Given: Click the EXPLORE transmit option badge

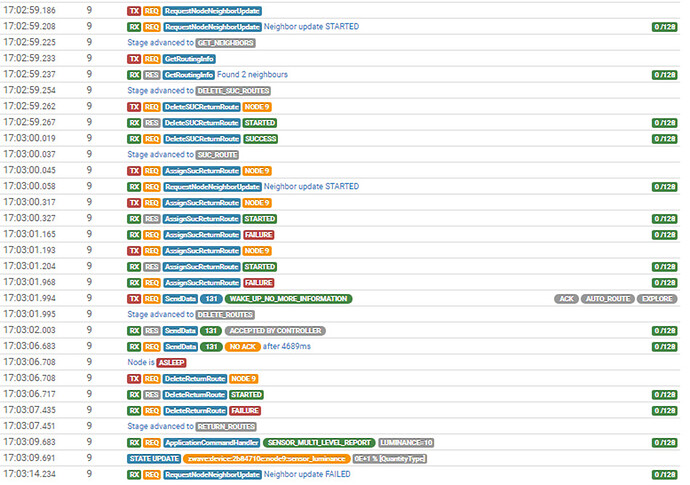Looking at the screenshot, I should [657, 299].
